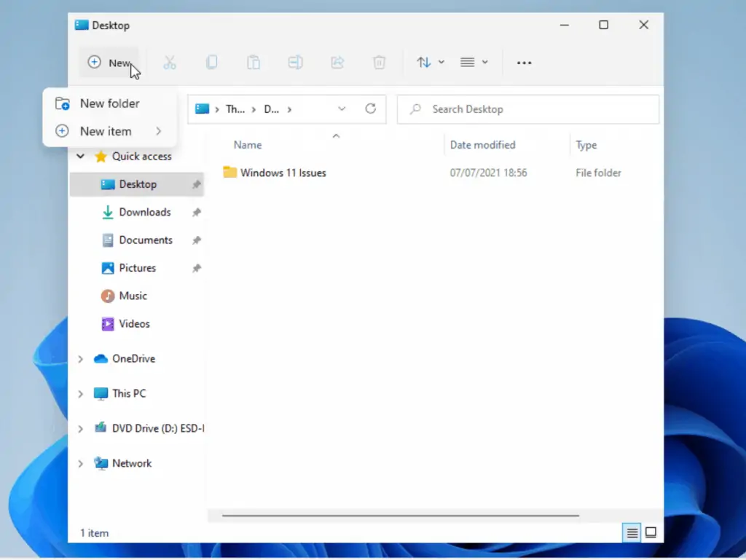The image size is (746, 560).
Task: Open the See more ellipsis menu
Action: [x=524, y=63]
